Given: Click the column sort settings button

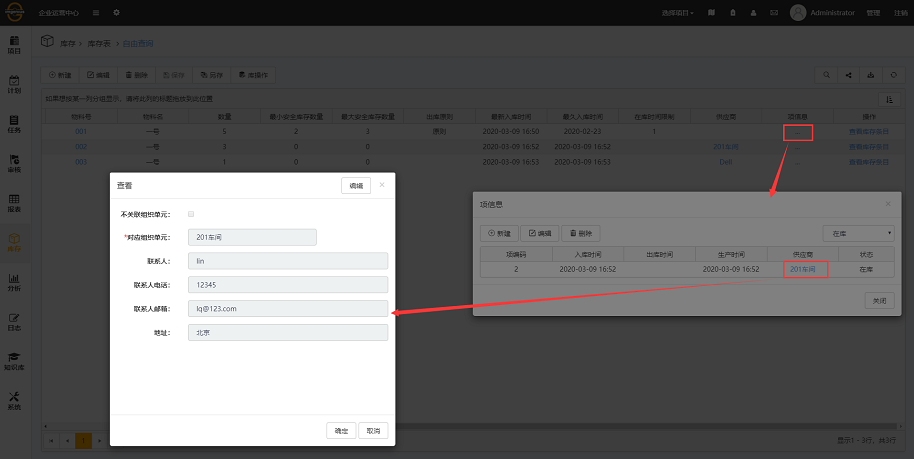Looking at the screenshot, I should click(888, 99).
